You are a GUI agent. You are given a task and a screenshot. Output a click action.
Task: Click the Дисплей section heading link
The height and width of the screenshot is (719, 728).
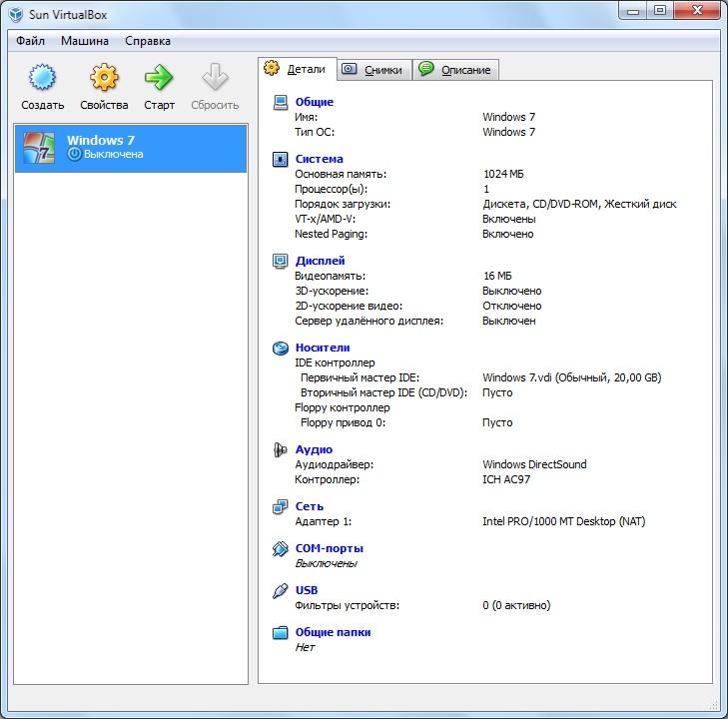click(320, 261)
